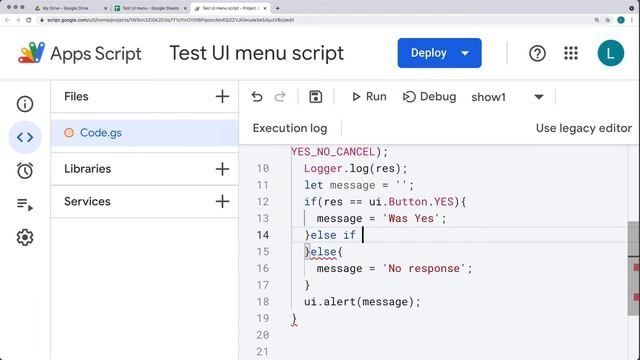This screenshot has width=640, height=360.
Task: Open the Google apps grid icon
Action: (x=571, y=53)
